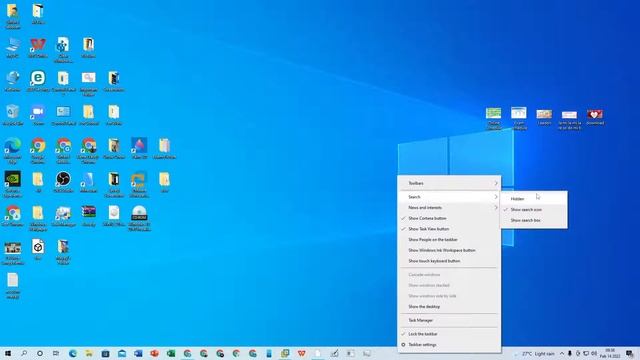Select the Zoom desktop shortcut
640x360 pixels.
pyautogui.click(x=38, y=115)
